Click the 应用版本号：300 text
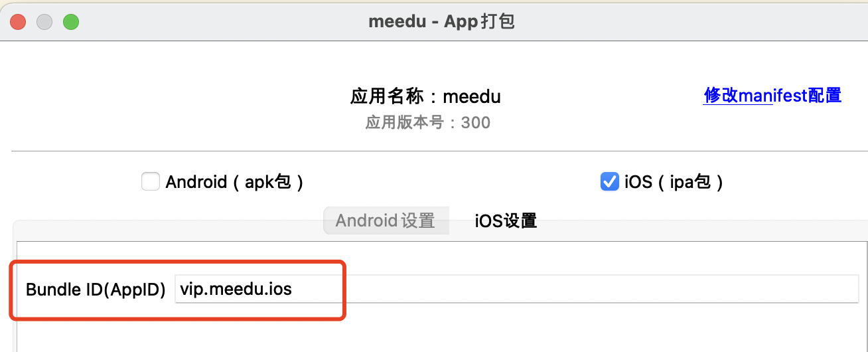This screenshot has height=352, width=868. click(428, 123)
